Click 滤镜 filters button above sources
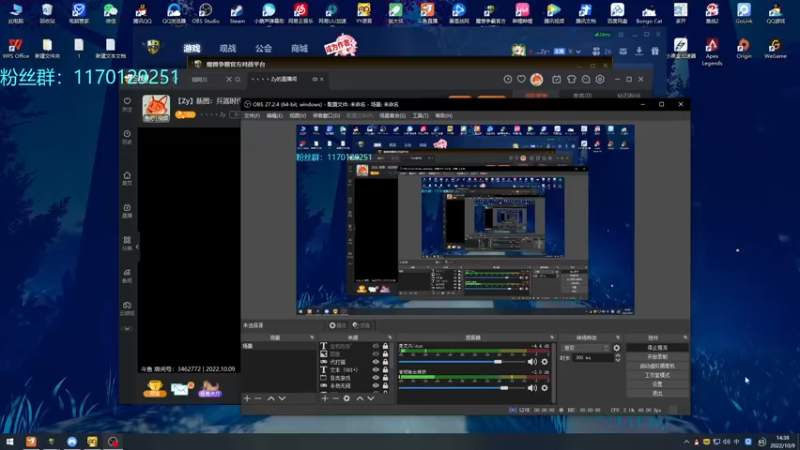800x450 pixels. [361, 326]
